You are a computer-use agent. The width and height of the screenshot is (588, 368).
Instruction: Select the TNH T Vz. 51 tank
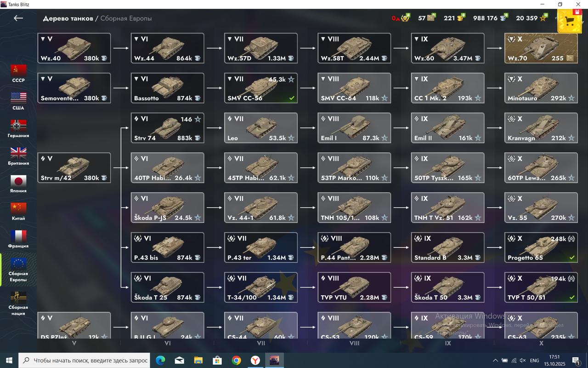(448, 207)
